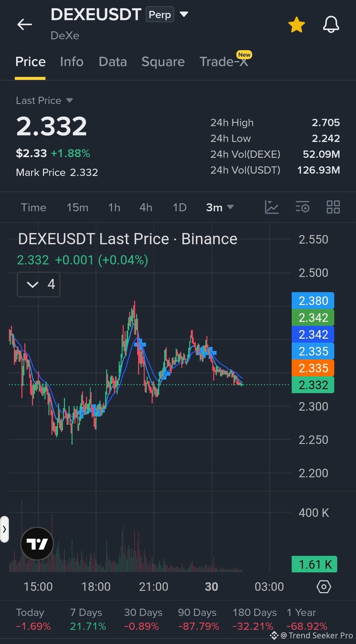356x644 pixels.
Task: Open the Trade-X tab
Action: [x=224, y=62]
